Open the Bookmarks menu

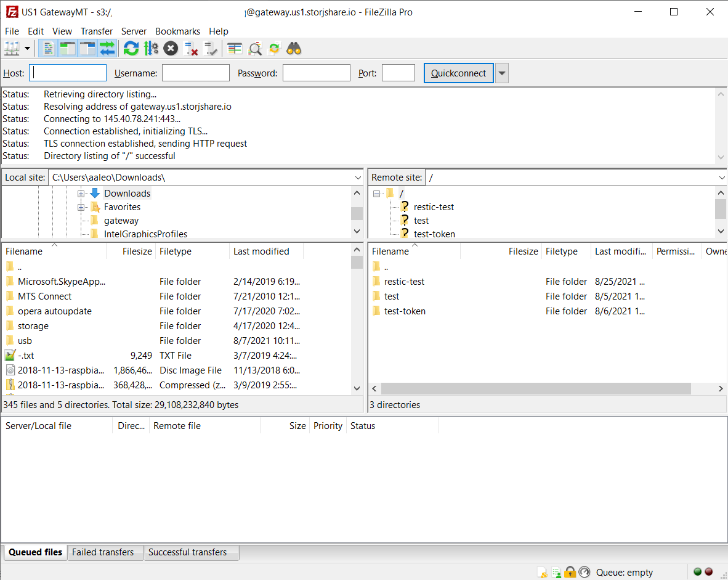pos(178,31)
